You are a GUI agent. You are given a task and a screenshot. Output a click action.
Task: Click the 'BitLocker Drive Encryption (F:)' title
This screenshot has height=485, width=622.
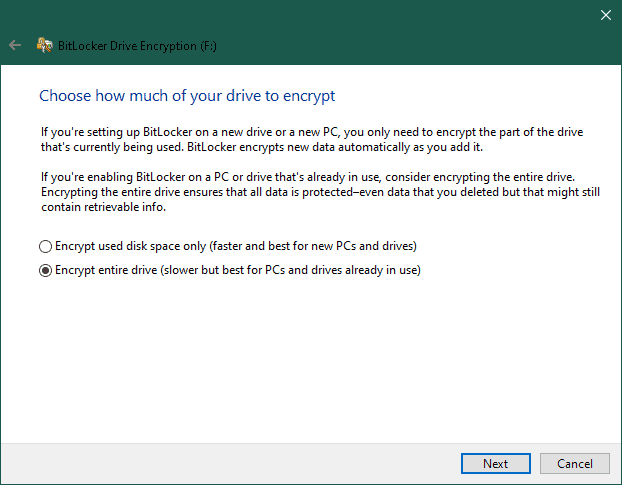137,46
